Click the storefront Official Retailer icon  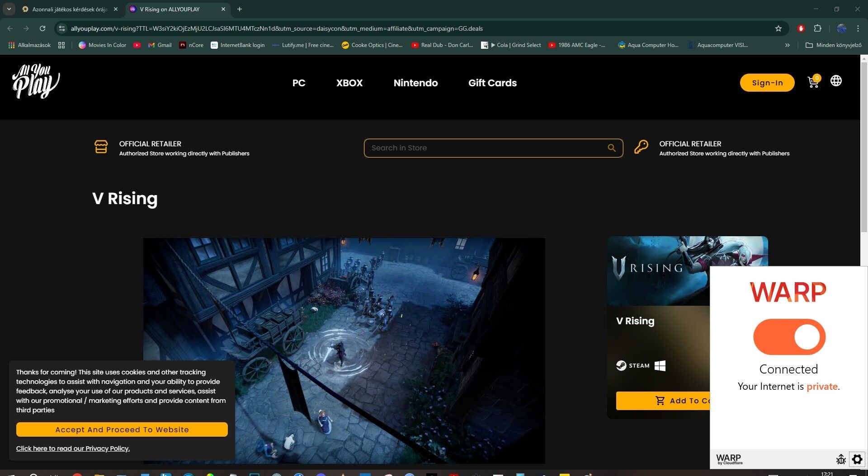click(101, 147)
